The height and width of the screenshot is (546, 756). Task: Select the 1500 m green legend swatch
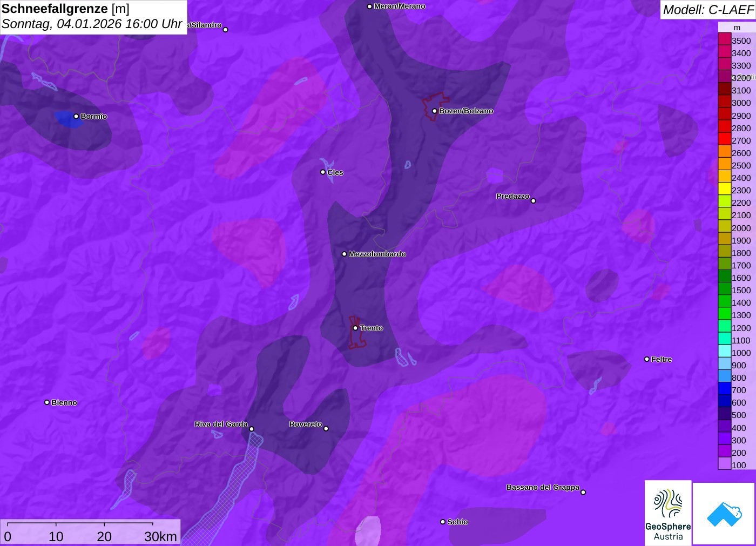(x=725, y=288)
